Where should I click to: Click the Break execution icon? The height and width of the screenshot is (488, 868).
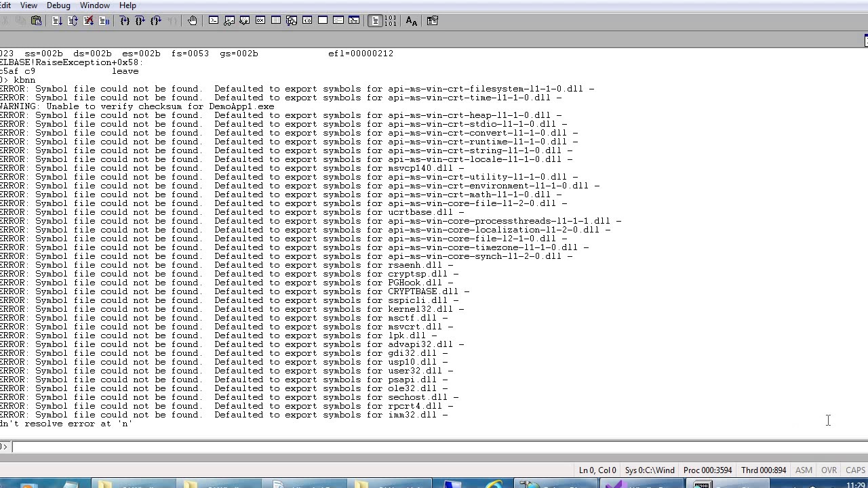point(104,21)
